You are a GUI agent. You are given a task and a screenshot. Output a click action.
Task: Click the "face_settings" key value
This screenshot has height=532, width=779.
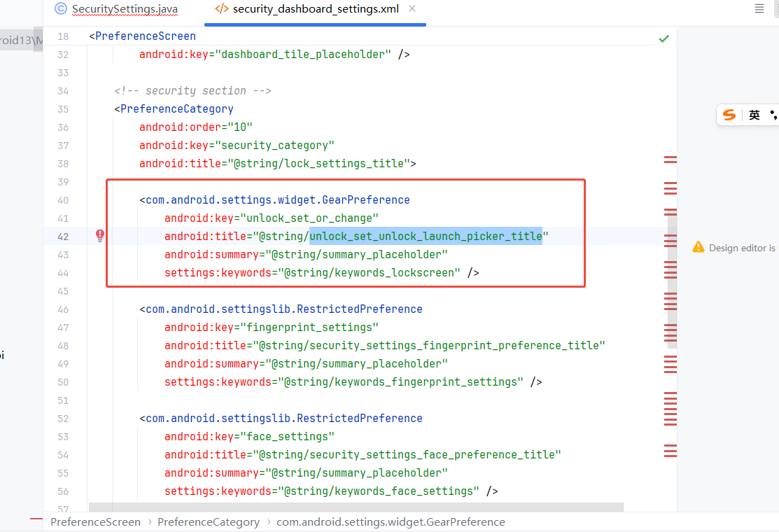[287, 437]
